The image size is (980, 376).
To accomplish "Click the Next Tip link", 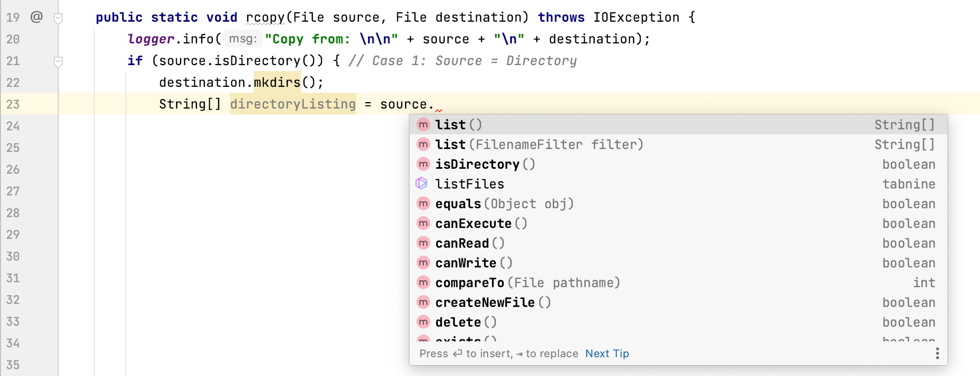I will pyautogui.click(x=607, y=354).
